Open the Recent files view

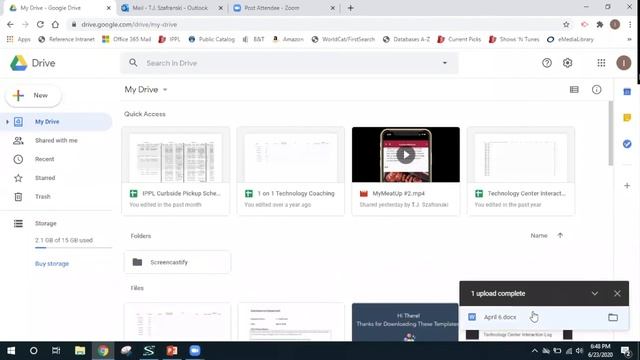coord(44,159)
